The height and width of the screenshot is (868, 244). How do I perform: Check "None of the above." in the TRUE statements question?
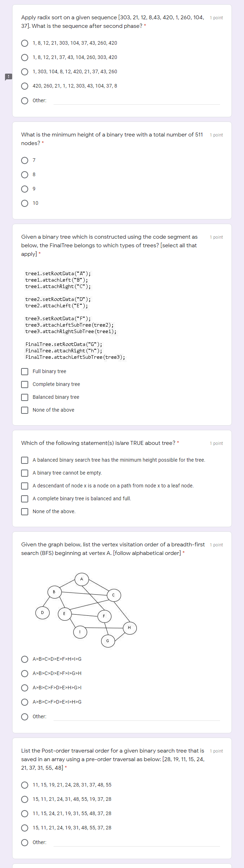[25, 511]
